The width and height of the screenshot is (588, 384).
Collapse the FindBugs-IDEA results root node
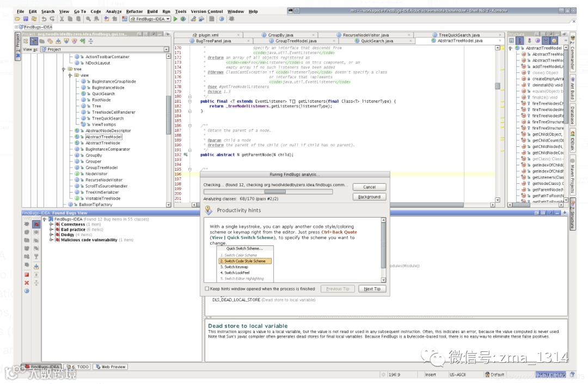tap(44, 219)
